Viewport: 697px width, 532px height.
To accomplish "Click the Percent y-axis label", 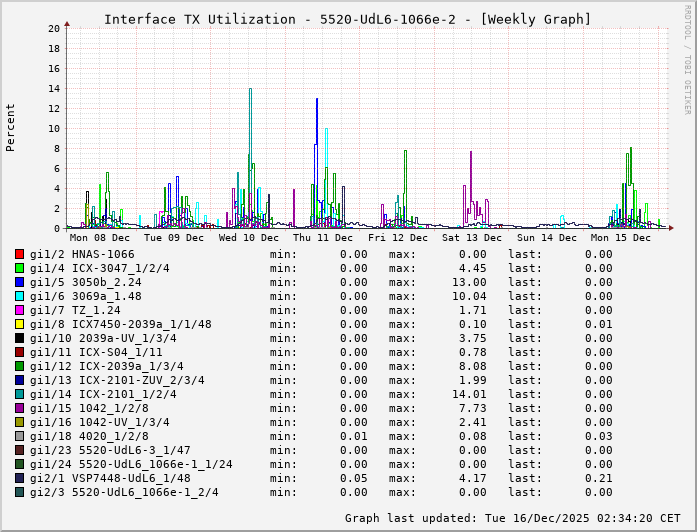I will point(10,128).
